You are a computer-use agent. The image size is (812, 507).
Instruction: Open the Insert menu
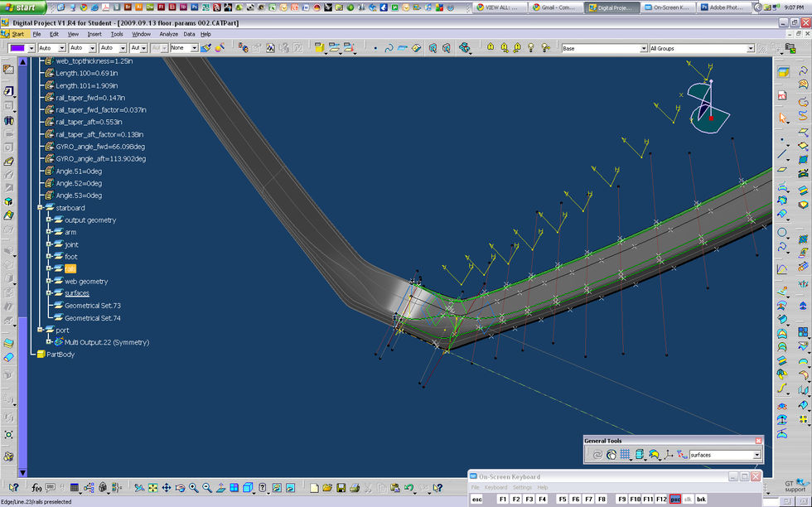tap(94, 34)
